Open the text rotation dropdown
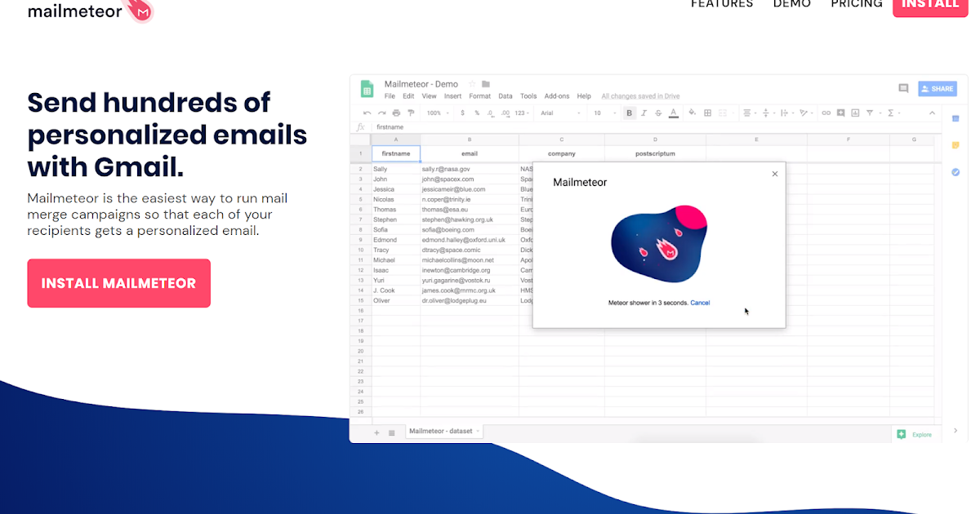The height and width of the screenshot is (514, 980). click(x=805, y=113)
